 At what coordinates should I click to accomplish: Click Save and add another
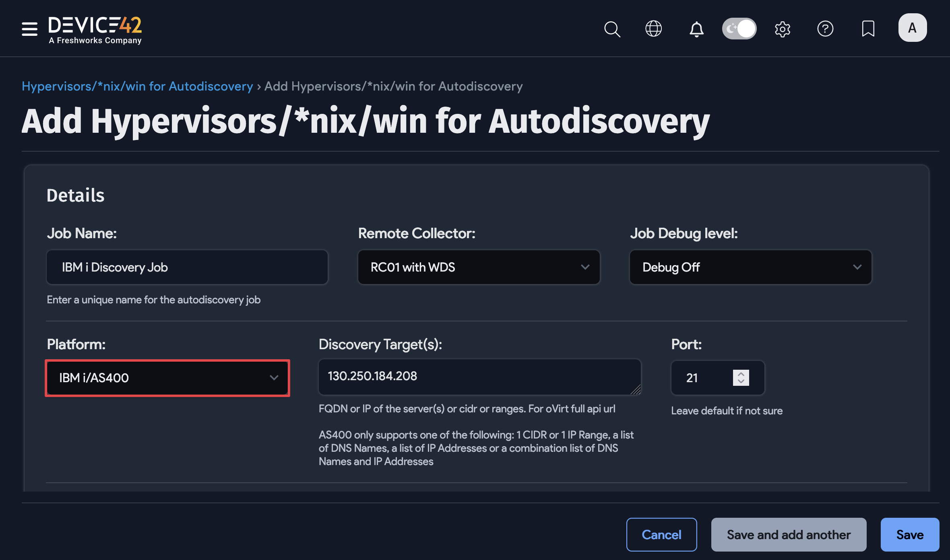(x=789, y=535)
